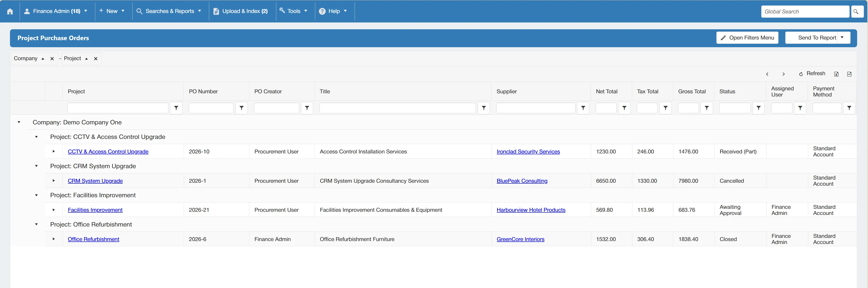Go to next page arrow

pyautogui.click(x=783, y=74)
